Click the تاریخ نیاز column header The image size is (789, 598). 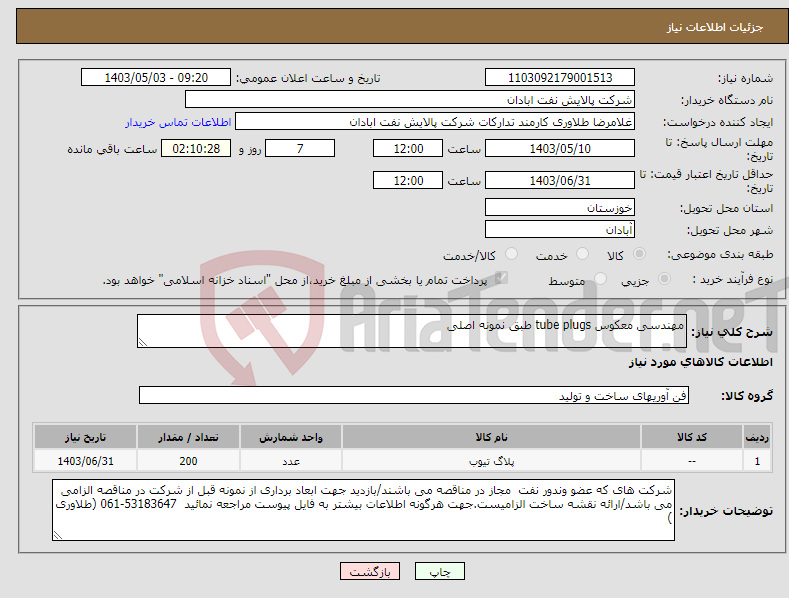pyautogui.click(x=86, y=437)
